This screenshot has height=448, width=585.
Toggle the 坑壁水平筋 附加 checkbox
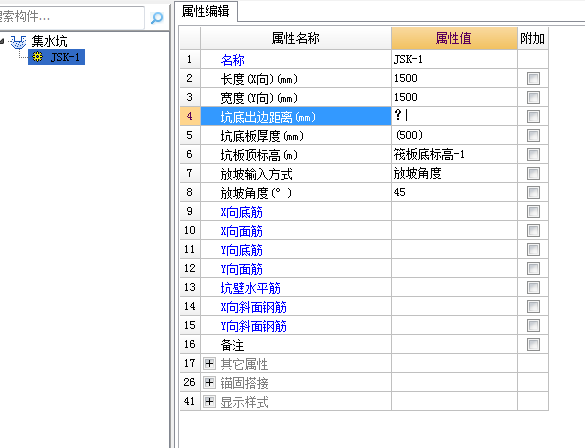click(x=533, y=287)
